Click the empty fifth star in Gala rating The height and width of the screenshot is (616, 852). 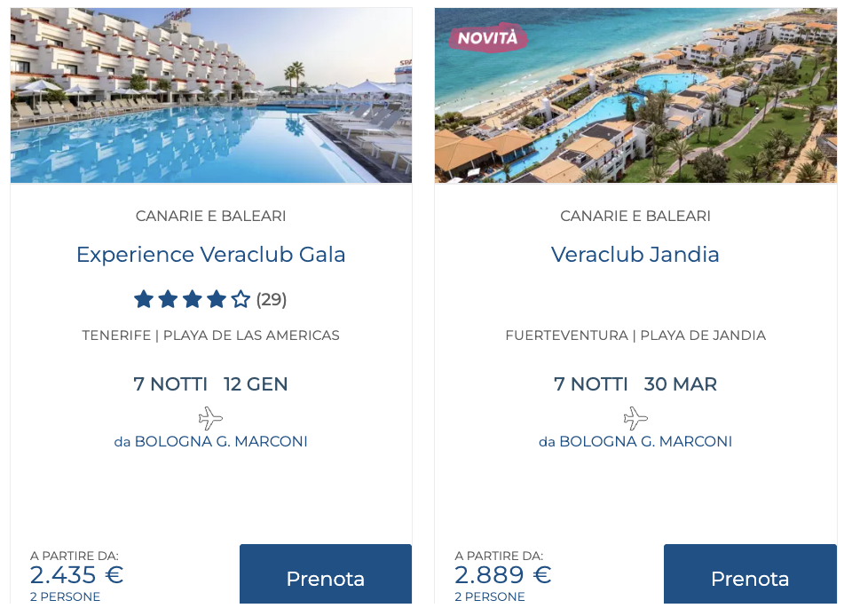[x=241, y=299]
